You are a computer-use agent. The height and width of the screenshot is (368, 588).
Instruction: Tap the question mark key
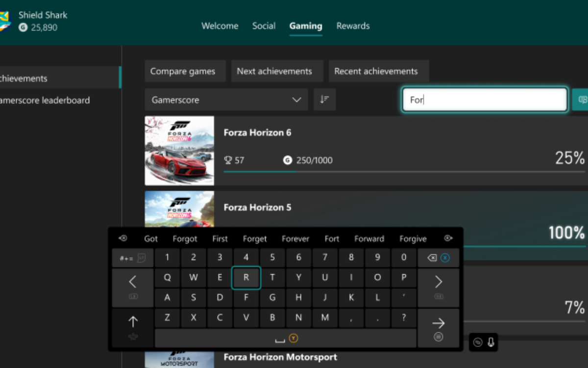click(x=404, y=318)
